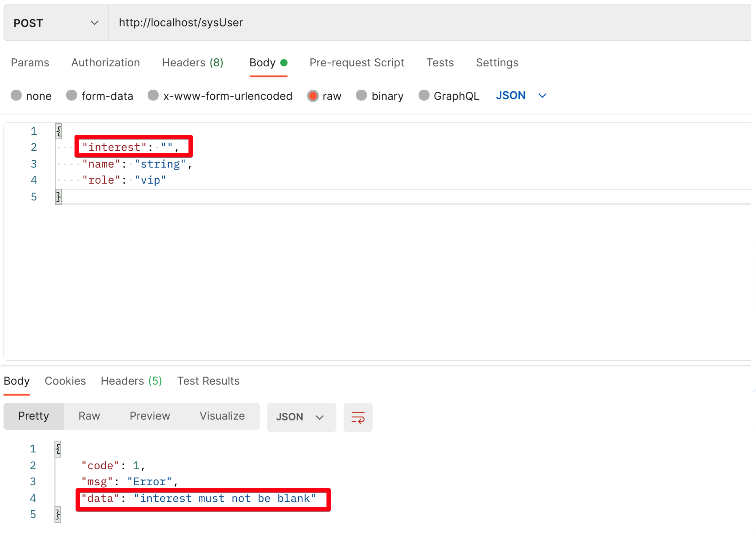Screen dimensions: 756x536
Task: Open the Test Results tab
Action: [208, 381]
